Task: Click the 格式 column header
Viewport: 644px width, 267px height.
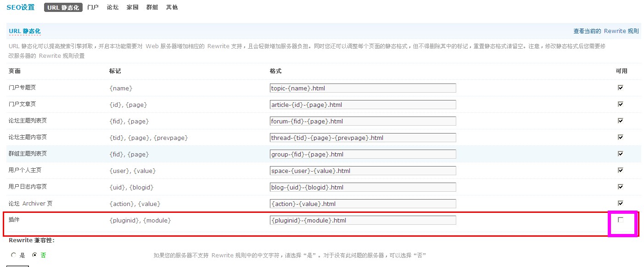Action: 276,71
